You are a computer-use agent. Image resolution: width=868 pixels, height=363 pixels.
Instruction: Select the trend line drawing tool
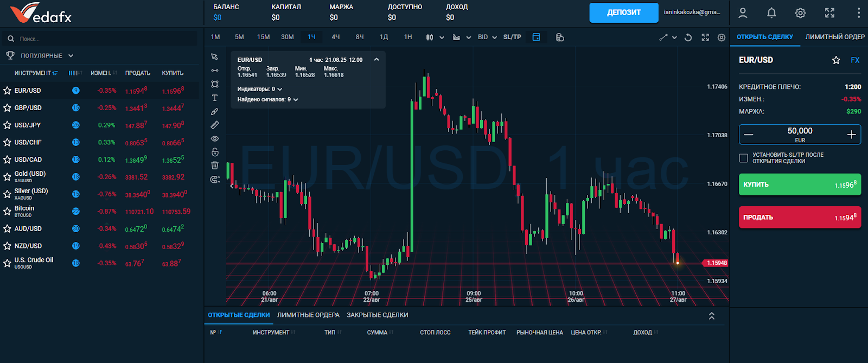(215, 71)
